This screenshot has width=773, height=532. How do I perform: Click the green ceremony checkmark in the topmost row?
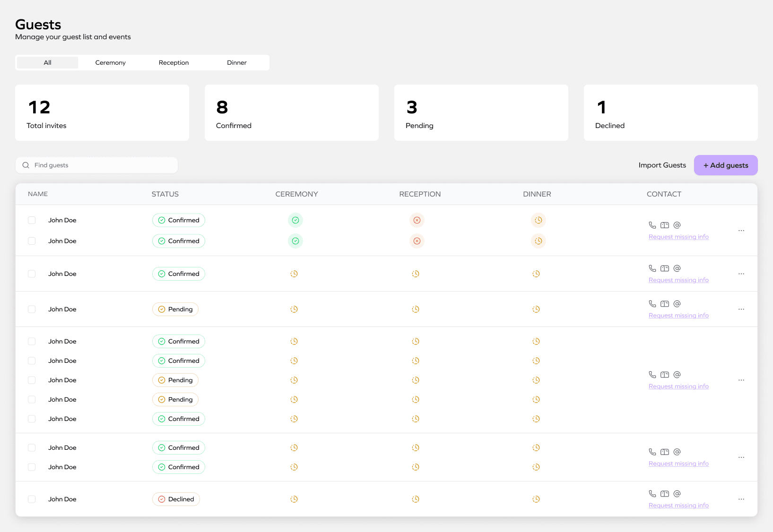(x=295, y=220)
